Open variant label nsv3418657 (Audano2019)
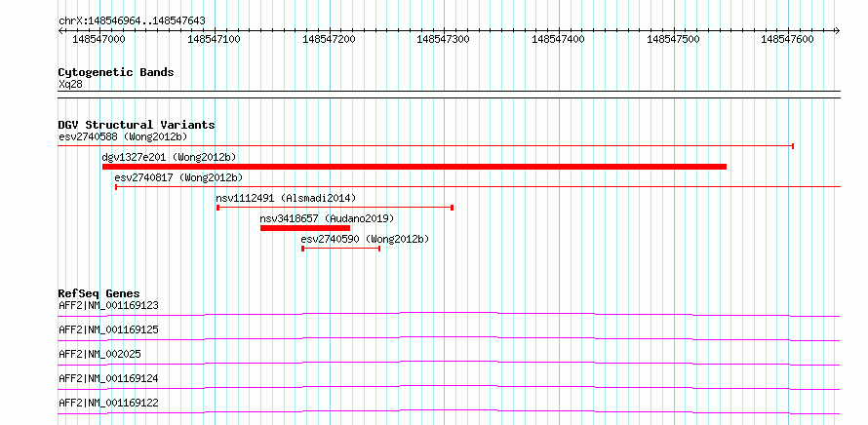The height and width of the screenshot is (425, 868). tap(327, 218)
